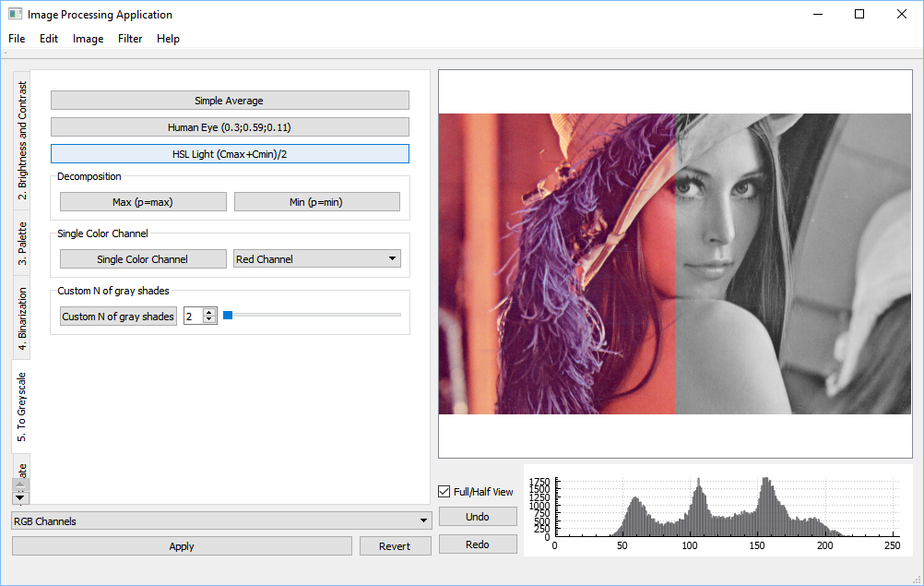Switch to Brightness and Contrast tab
Image resolution: width=924 pixels, height=586 pixels.
click(x=22, y=140)
